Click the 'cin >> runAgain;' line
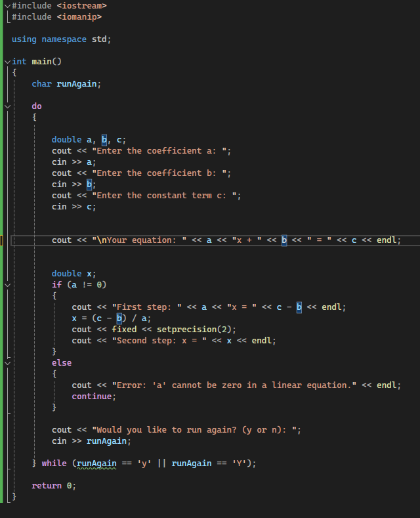Viewport: 420px width, 518px height. [x=91, y=441]
